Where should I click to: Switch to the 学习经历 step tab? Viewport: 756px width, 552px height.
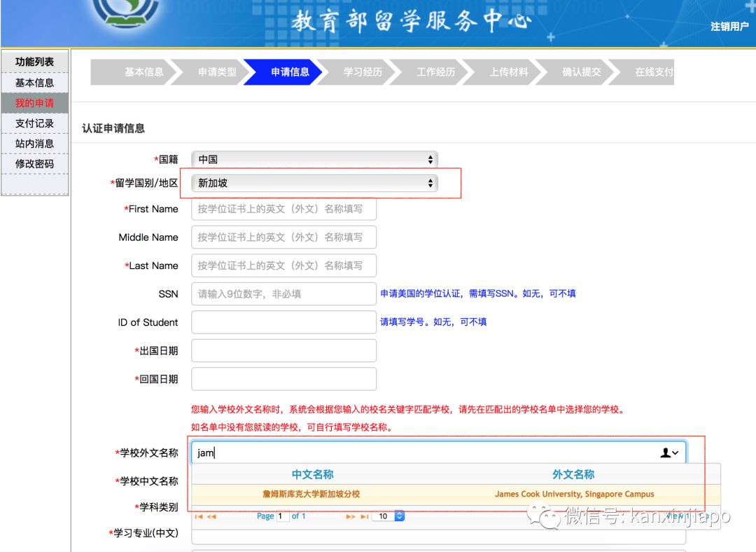[x=363, y=72]
